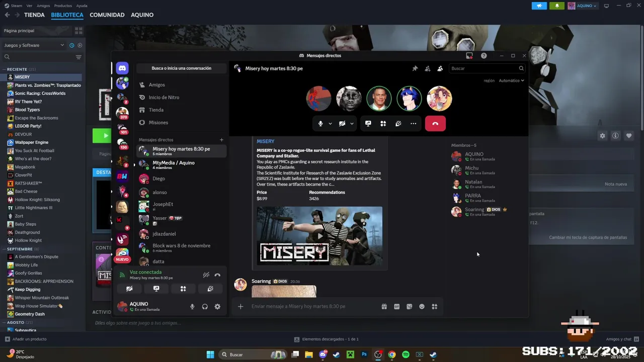This screenshot has height=362, width=644.
Task: Open soundboard in call controls
Action: [x=398, y=124]
